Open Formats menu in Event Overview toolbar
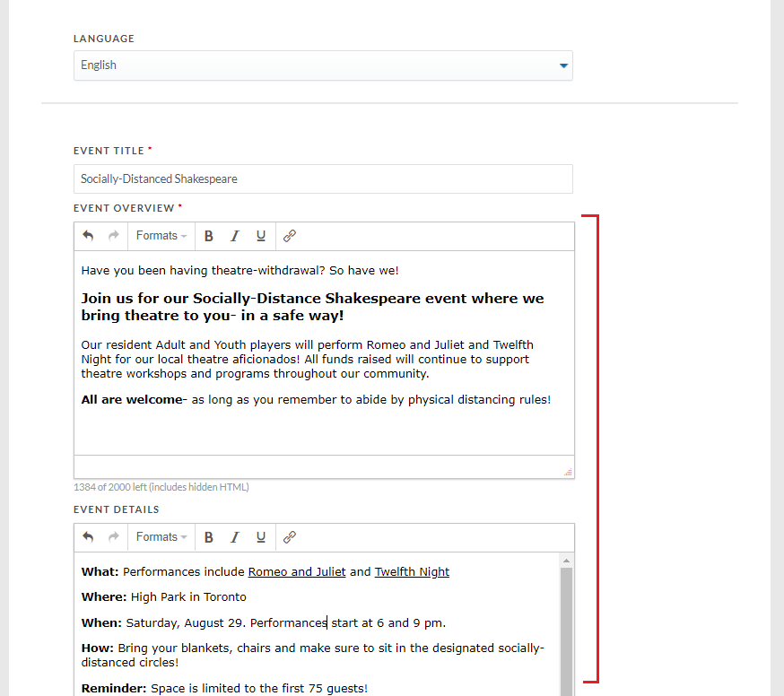784x696 pixels. coord(161,236)
